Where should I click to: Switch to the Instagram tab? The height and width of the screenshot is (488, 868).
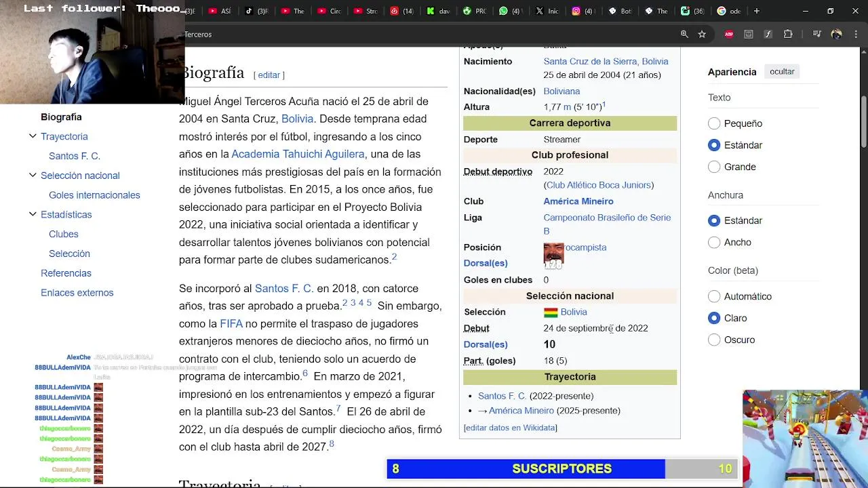(583, 11)
